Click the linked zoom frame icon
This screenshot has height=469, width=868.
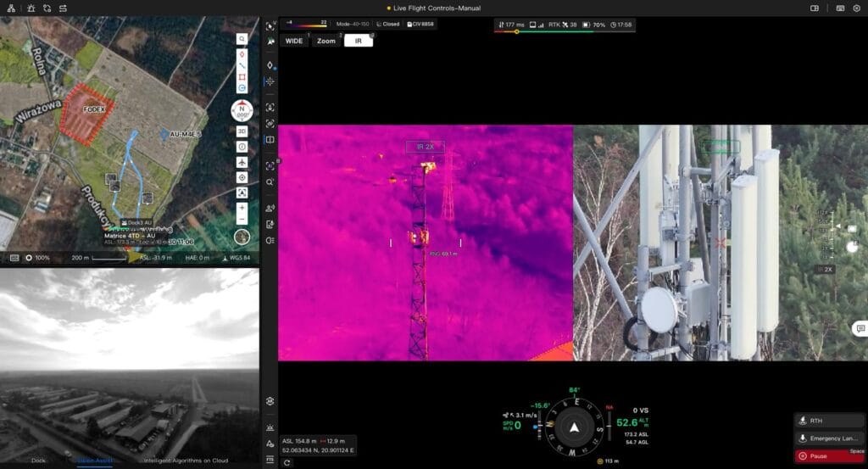coord(270,124)
